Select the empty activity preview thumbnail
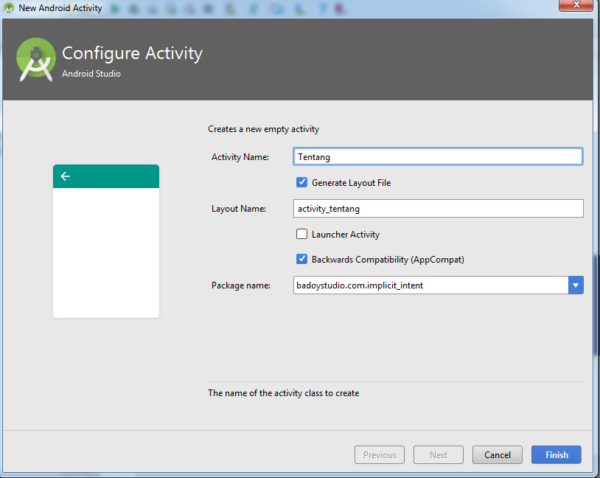The height and width of the screenshot is (478, 600). (106, 250)
